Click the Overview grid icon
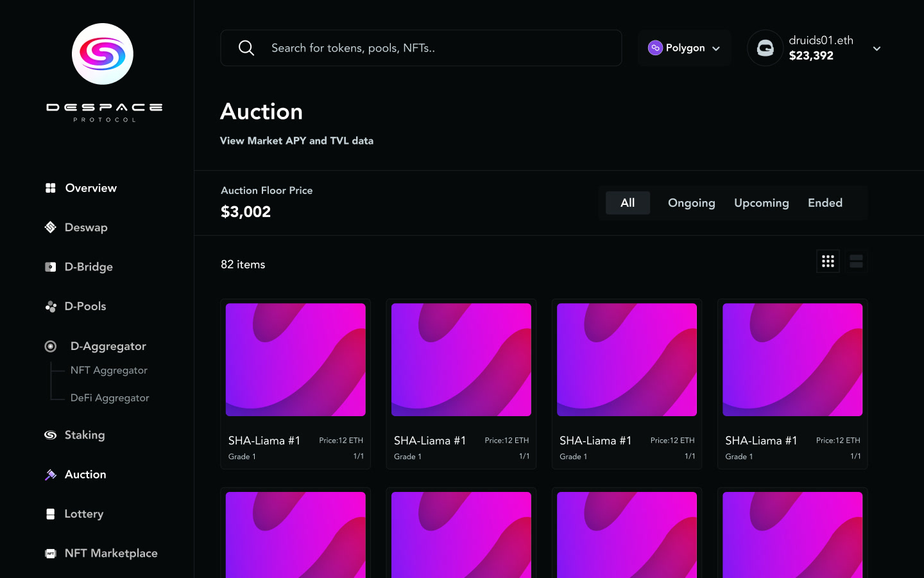This screenshot has height=578, width=924. [x=51, y=188]
